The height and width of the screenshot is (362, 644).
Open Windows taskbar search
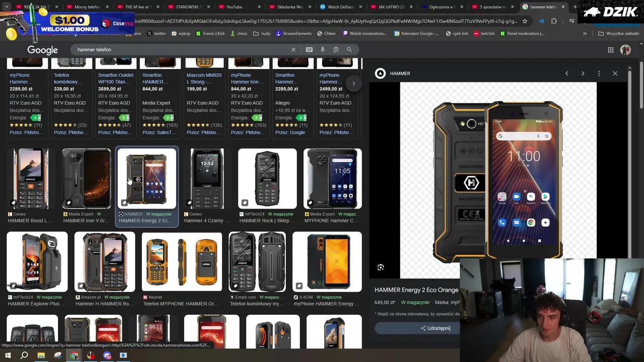(24, 355)
